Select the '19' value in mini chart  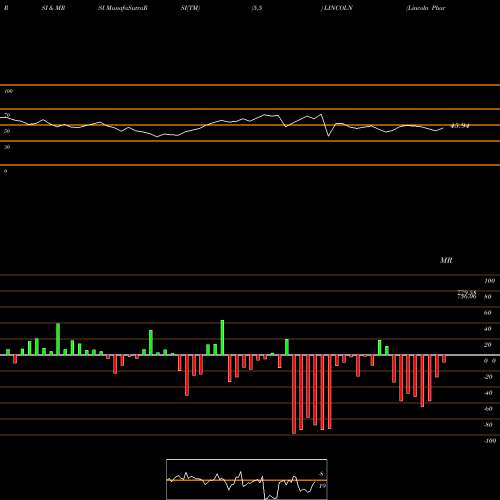(322, 486)
